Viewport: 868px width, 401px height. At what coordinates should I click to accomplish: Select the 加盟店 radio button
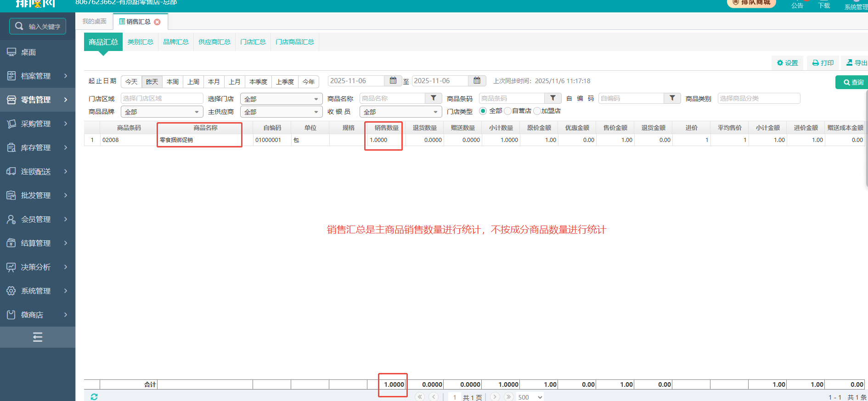pyautogui.click(x=536, y=111)
